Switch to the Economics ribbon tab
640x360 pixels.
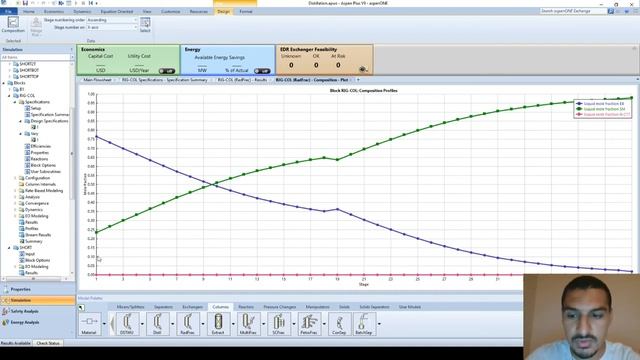click(x=54, y=11)
